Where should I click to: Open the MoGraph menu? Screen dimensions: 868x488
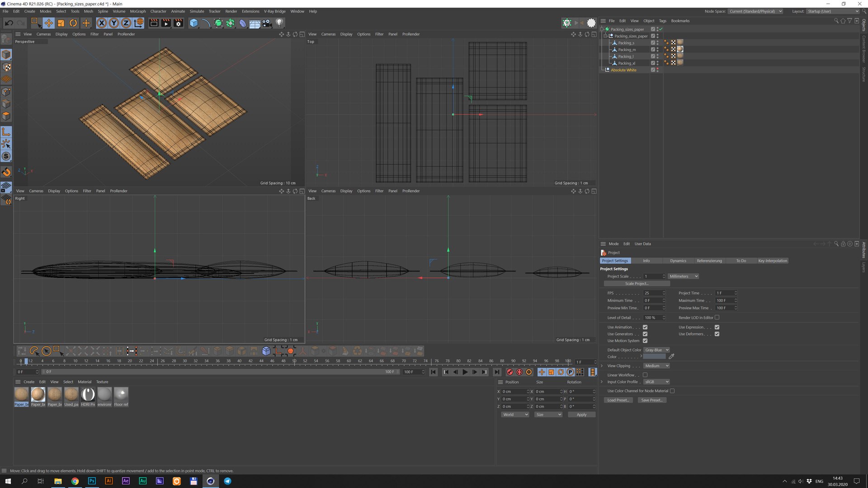138,11
